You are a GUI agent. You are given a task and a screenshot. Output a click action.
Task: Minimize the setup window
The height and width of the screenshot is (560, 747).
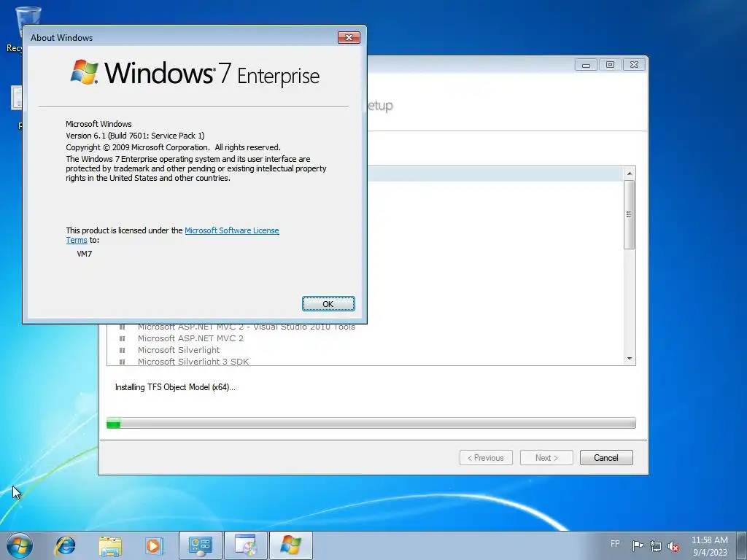(586, 65)
